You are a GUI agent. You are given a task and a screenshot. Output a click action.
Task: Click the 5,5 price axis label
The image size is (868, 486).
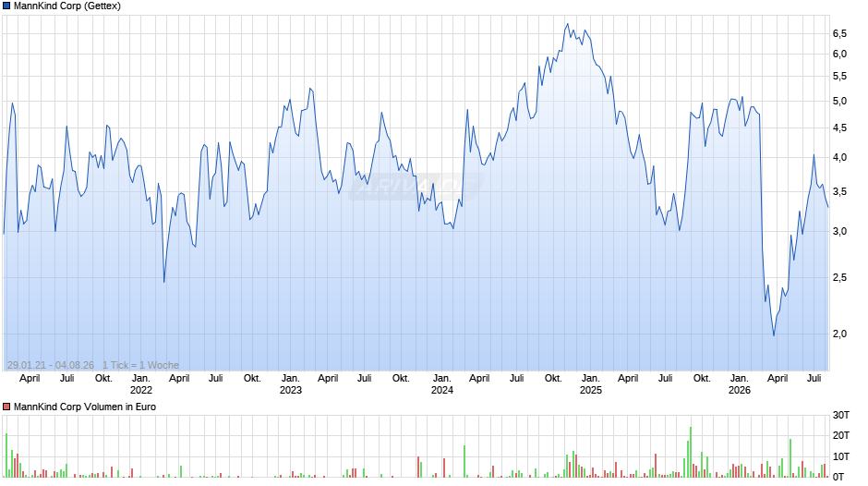[839, 77]
